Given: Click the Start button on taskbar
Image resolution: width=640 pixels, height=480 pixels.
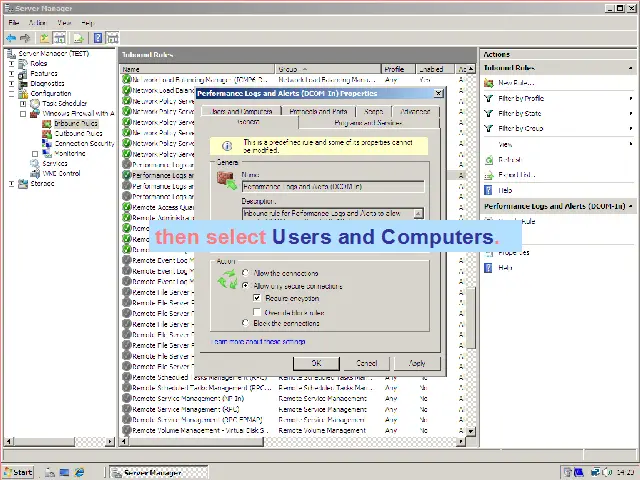Looking at the screenshot, I should (x=19, y=472).
